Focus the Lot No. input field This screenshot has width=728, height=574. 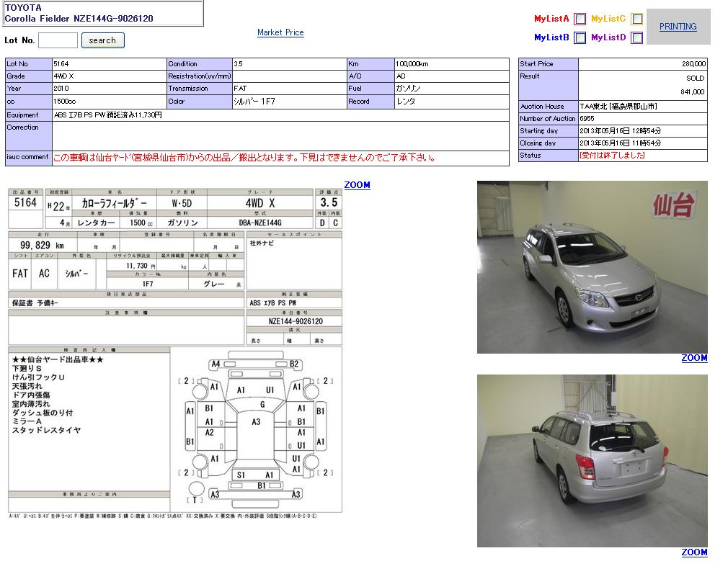[x=58, y=40]
